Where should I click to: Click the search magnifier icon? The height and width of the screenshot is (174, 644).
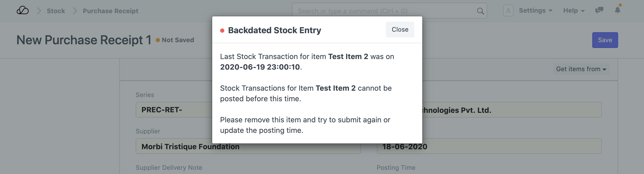(480, 11)
